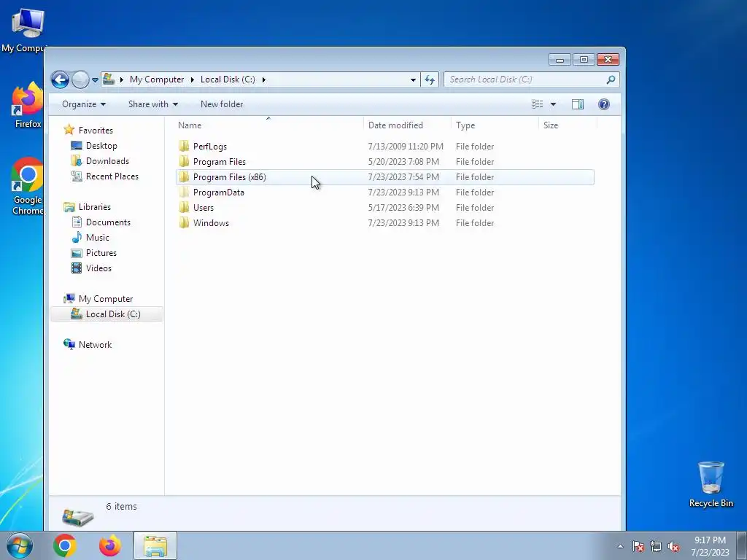Screen dimensions: 747x560
Task: Click the Show desktop button
Action: [742, 545]
